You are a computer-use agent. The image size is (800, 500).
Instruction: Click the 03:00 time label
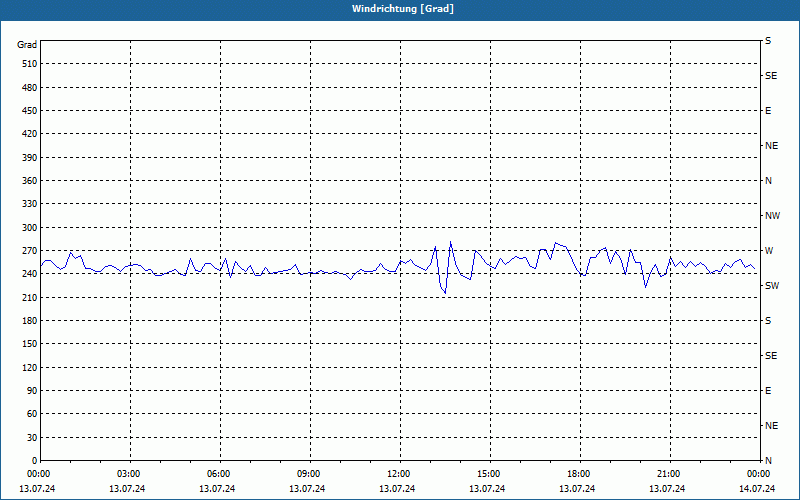[129, 474]
